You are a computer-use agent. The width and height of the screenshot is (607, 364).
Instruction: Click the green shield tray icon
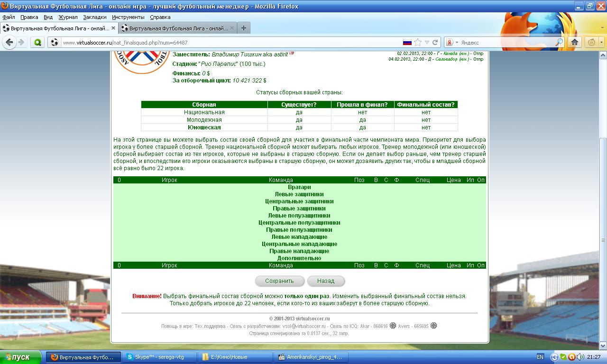pyautogui.click(x=563, y=357)
